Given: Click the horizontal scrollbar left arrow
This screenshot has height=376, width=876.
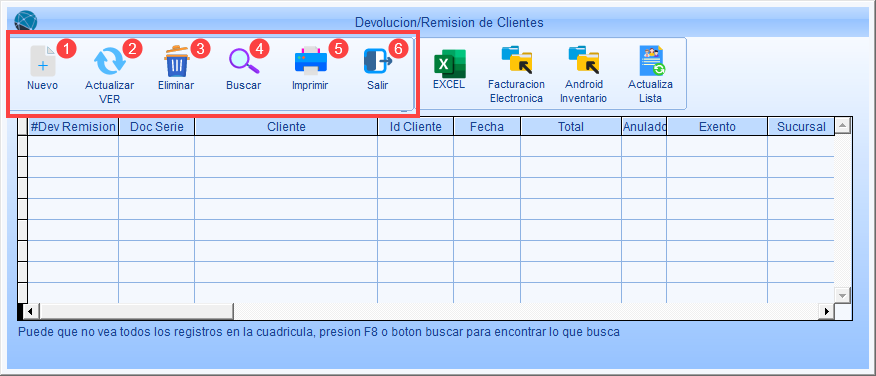Looking at the screenshot, I should [x=31, y=311].
